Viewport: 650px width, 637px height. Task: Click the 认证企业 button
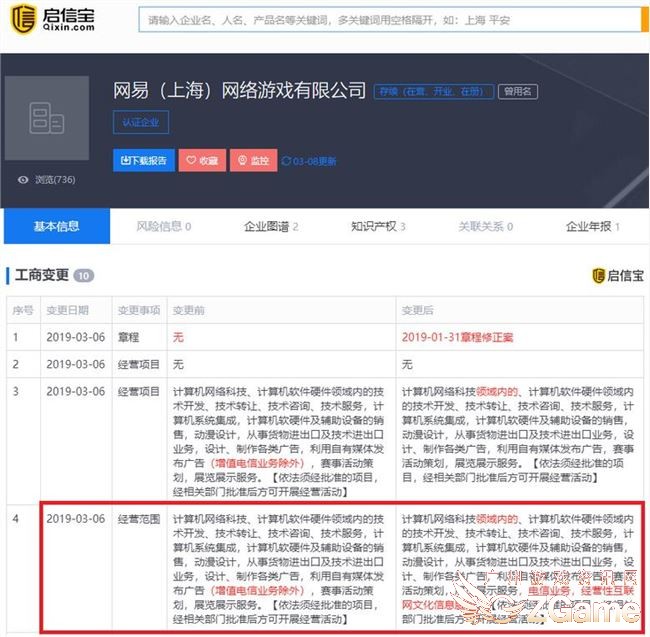point(141,122)
